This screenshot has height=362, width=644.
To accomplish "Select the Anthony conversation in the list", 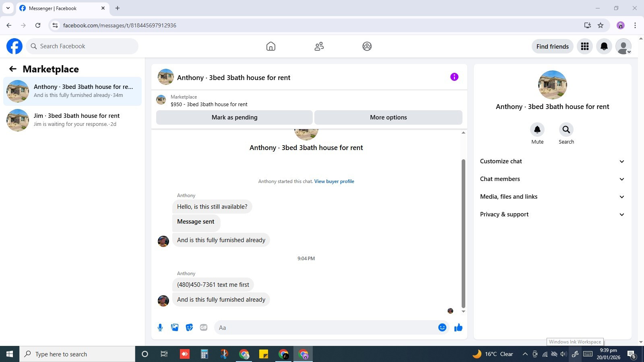I will tap(72, 91).
